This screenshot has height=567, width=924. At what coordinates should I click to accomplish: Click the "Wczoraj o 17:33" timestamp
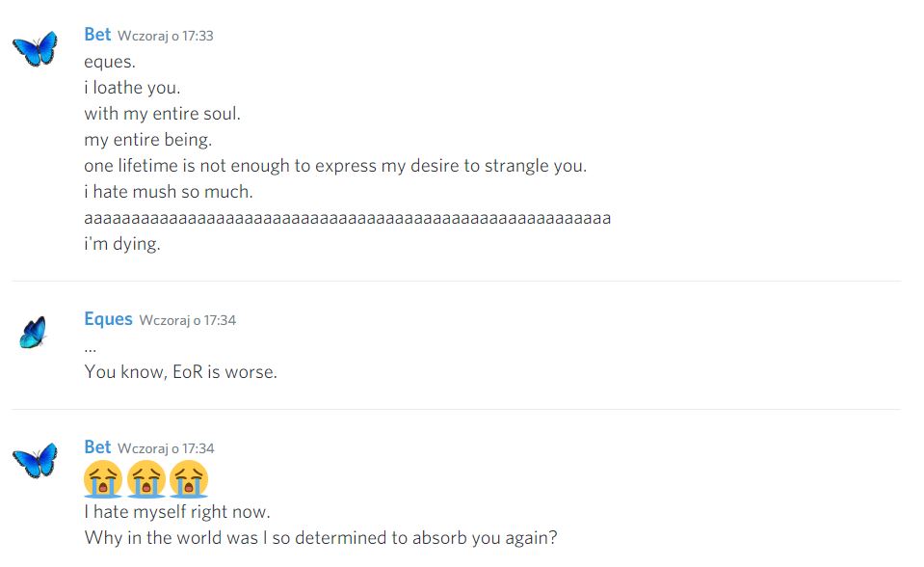coord(165,36)
